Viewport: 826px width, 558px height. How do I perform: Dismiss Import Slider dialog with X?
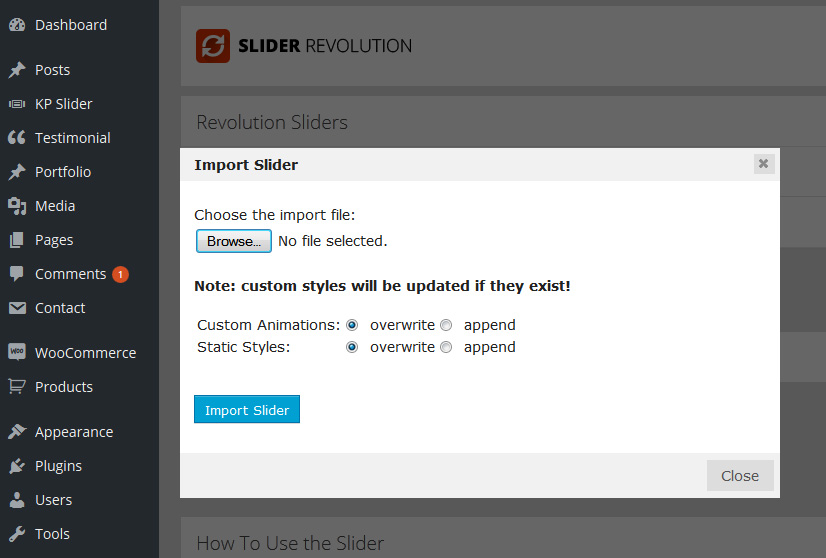coord(764,164)
